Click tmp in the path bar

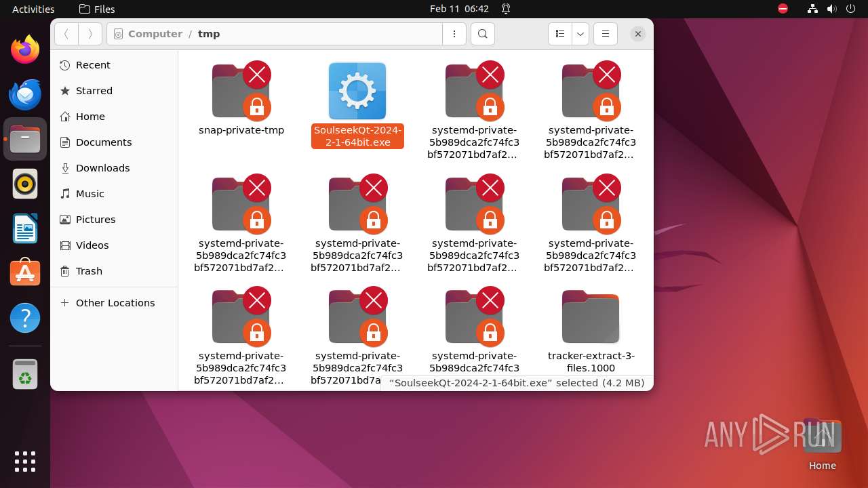click(209, 34)
